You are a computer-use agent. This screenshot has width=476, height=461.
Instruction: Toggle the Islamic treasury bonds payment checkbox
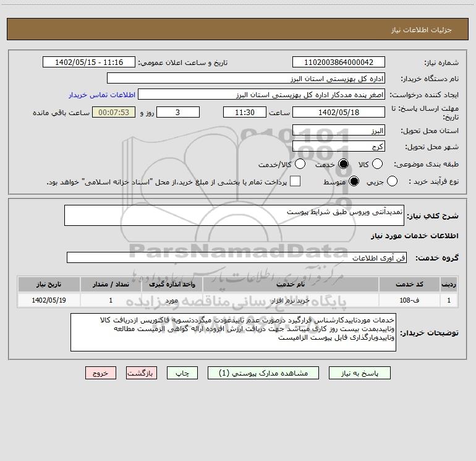(x=295, y=181)
